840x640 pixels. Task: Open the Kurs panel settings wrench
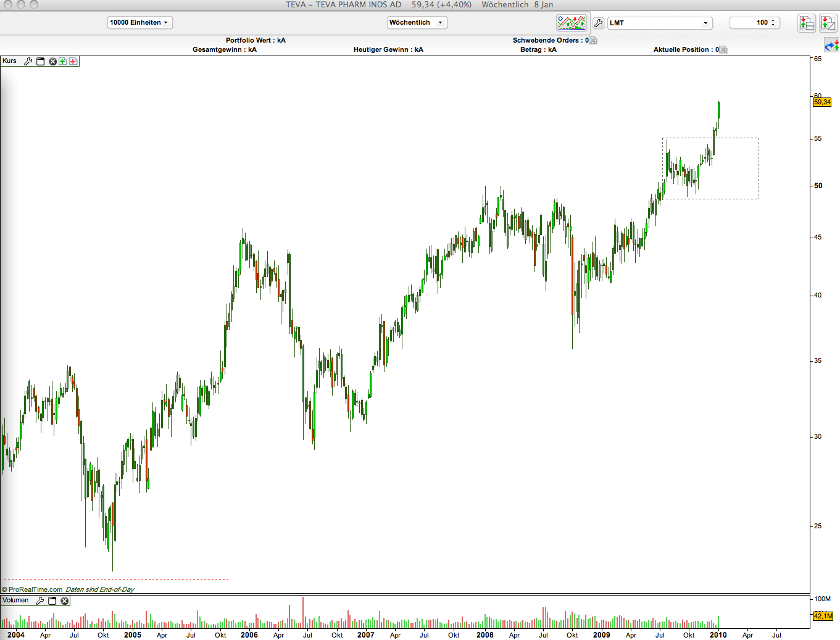point(28,61)
